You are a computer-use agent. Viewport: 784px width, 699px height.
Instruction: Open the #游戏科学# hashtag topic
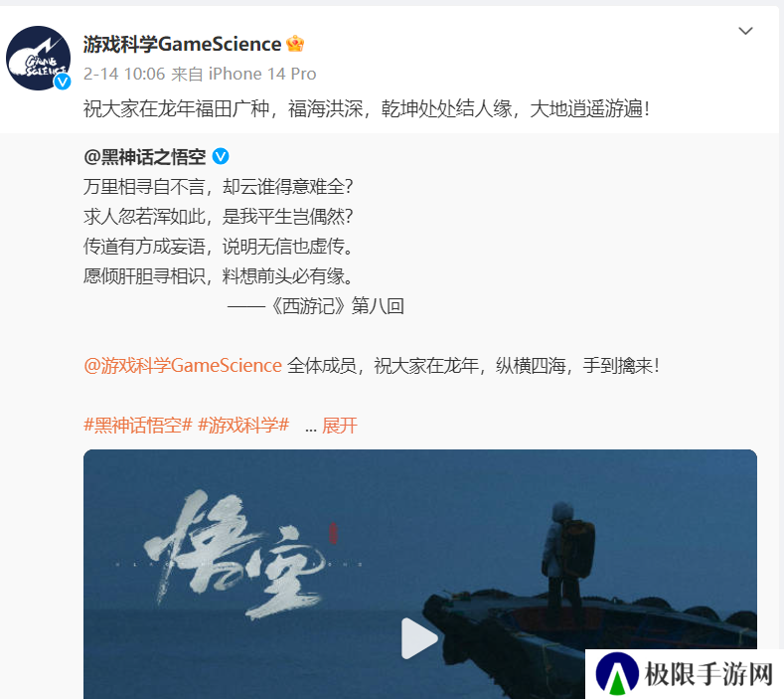coord(243,426)
